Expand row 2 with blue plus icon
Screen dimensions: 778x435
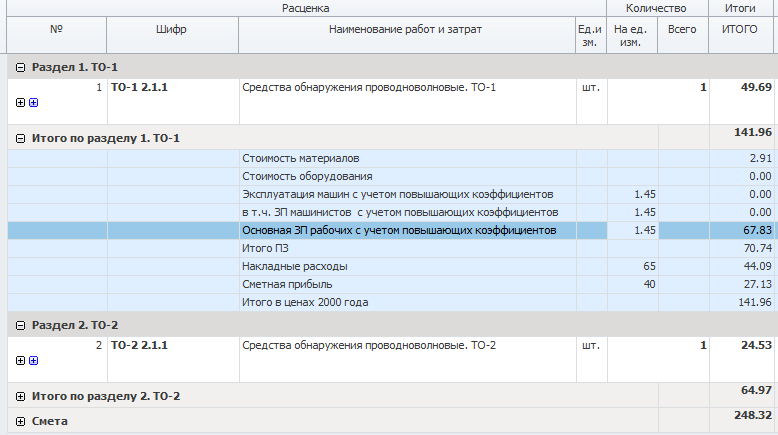coord(34,361)
